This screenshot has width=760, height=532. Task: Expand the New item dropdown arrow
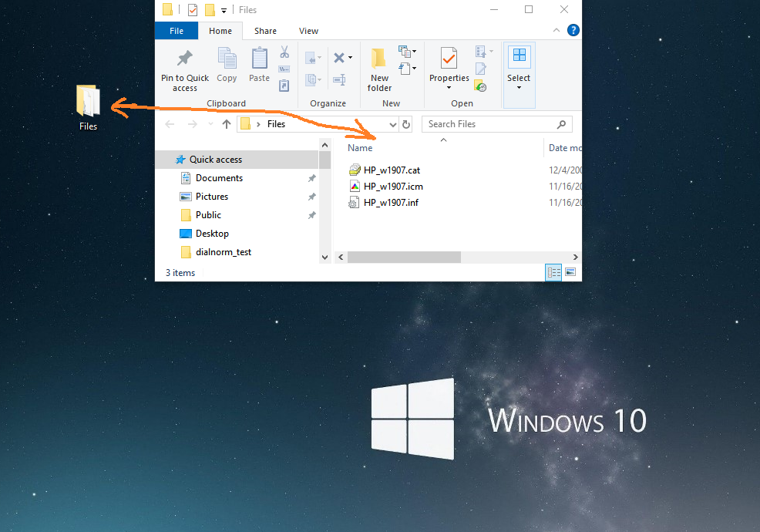coord(415,51)
